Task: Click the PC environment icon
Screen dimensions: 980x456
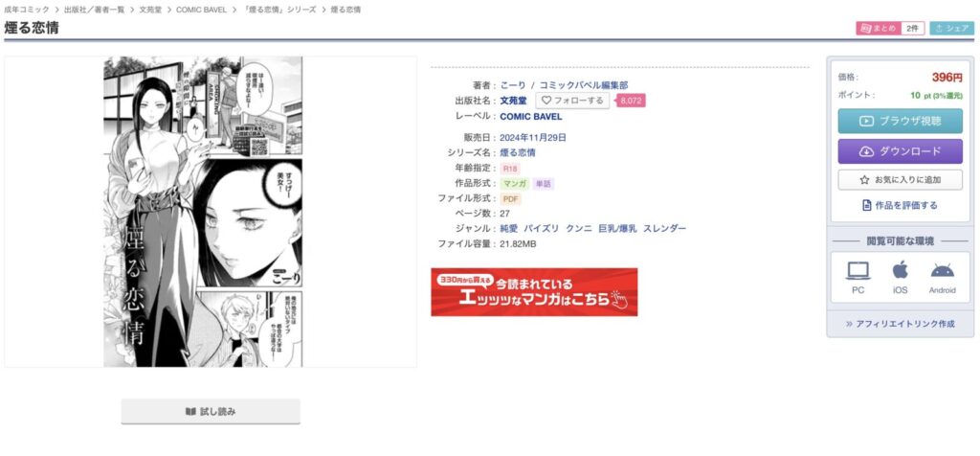Action: pos(858,271)
